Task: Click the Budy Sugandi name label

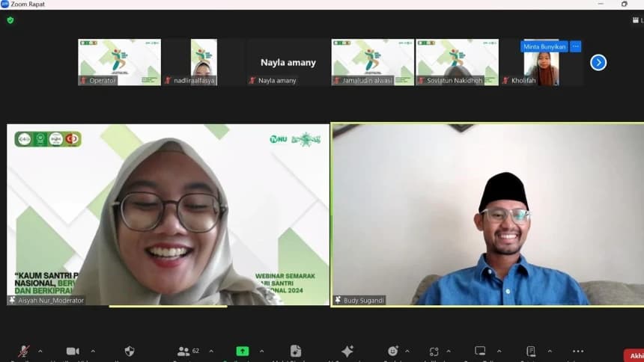Action: pyautogui.click(x=364, y=301)
